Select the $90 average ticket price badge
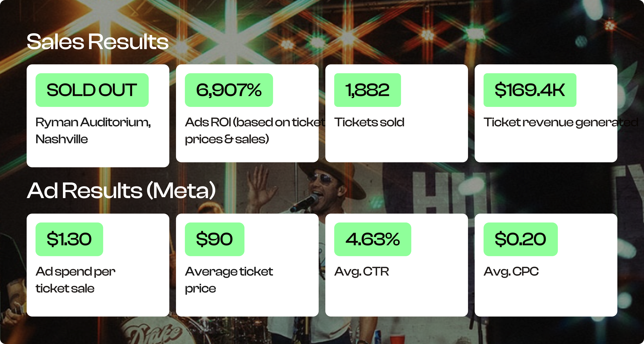Image resolution: width=644 pixels, height=344 pixels. [214, 239]
